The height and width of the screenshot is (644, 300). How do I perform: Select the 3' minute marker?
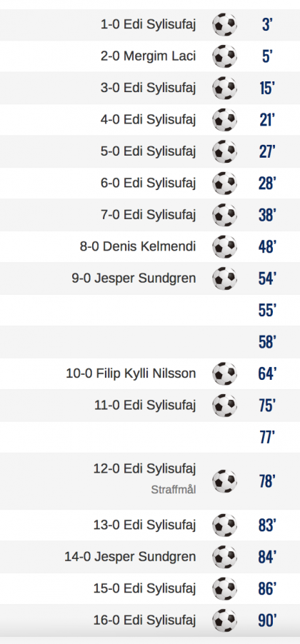267,25
